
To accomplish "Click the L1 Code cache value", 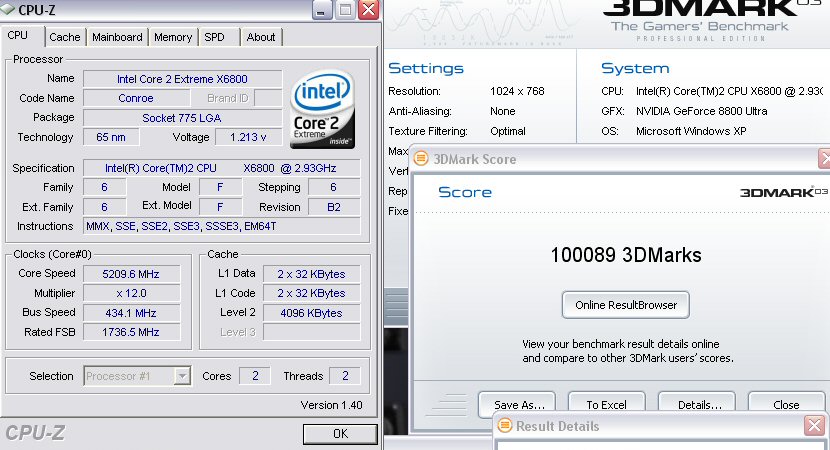I will pyautogui.click(x=311, y=293).
